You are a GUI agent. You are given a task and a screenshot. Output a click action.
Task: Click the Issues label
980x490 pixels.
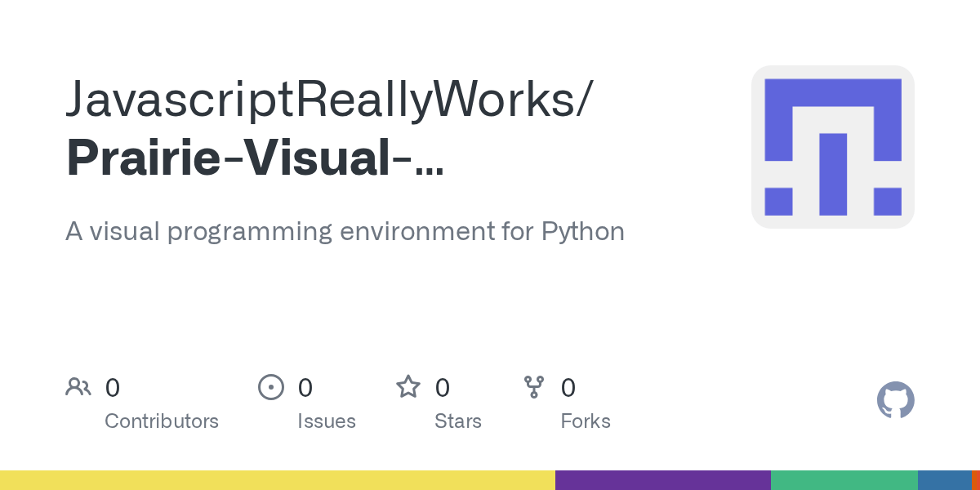click(x=327, y=421)
